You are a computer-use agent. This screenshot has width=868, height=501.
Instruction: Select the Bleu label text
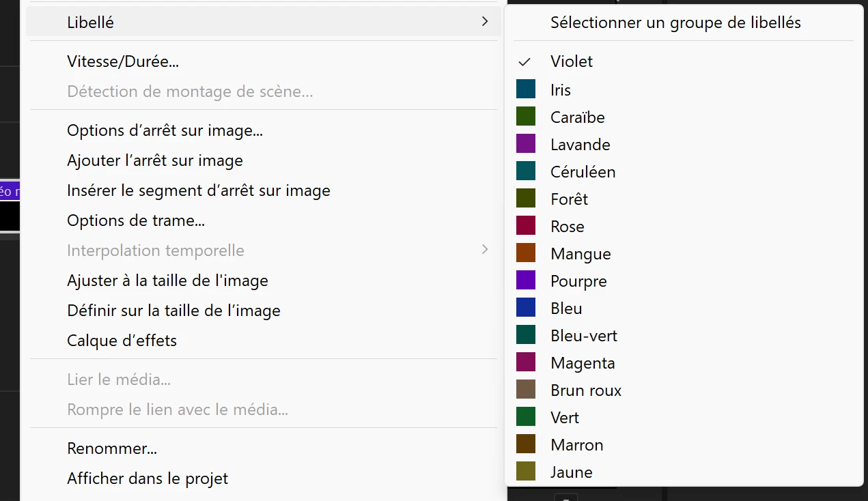pyautogui.click(x=567, y=308)
